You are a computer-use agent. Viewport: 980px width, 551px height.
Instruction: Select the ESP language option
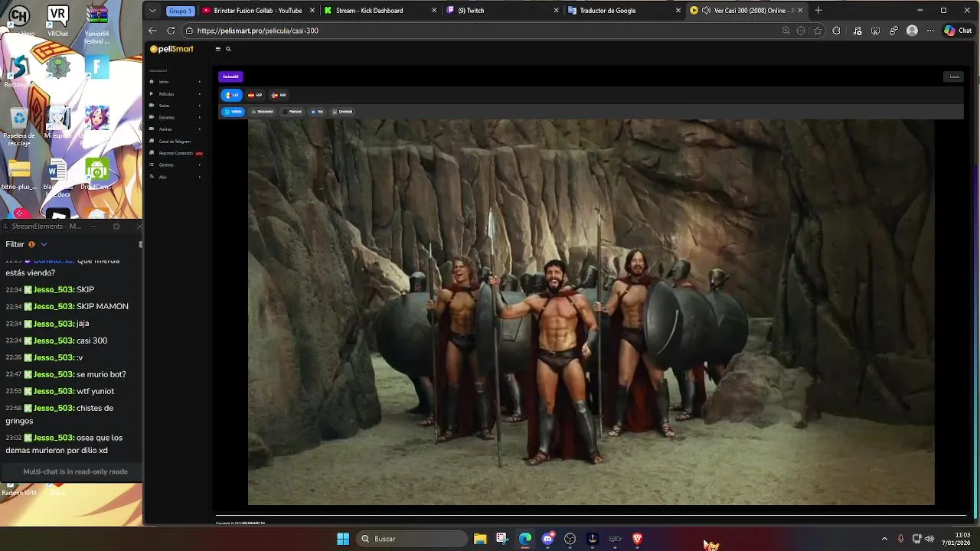click(255, 95)
